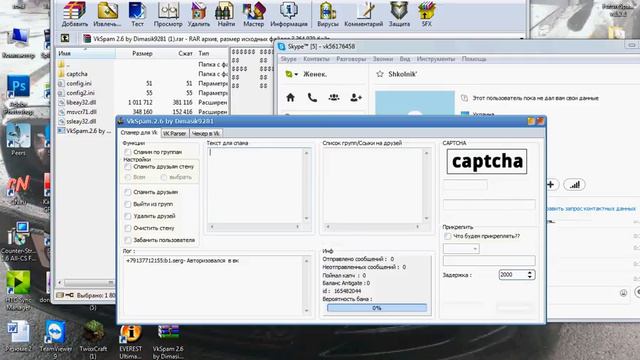Open the TwixCraft desktop icon
The image size is (640, 360).
(x=93, y=340)
